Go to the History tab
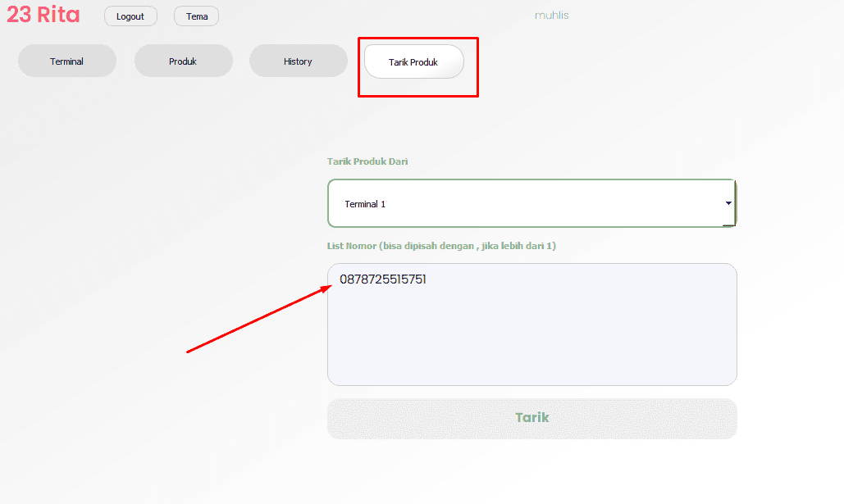Screen dimensions: 844x504 (298, 61)
